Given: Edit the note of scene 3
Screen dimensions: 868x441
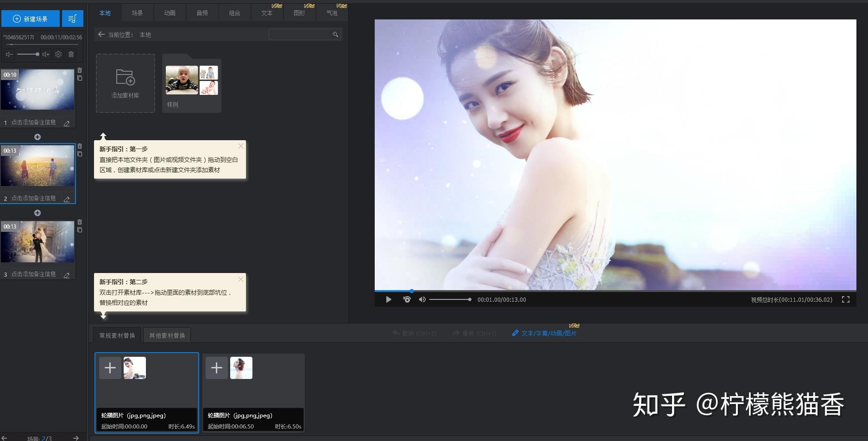Looking at the screenshot, I should (67, 275).
